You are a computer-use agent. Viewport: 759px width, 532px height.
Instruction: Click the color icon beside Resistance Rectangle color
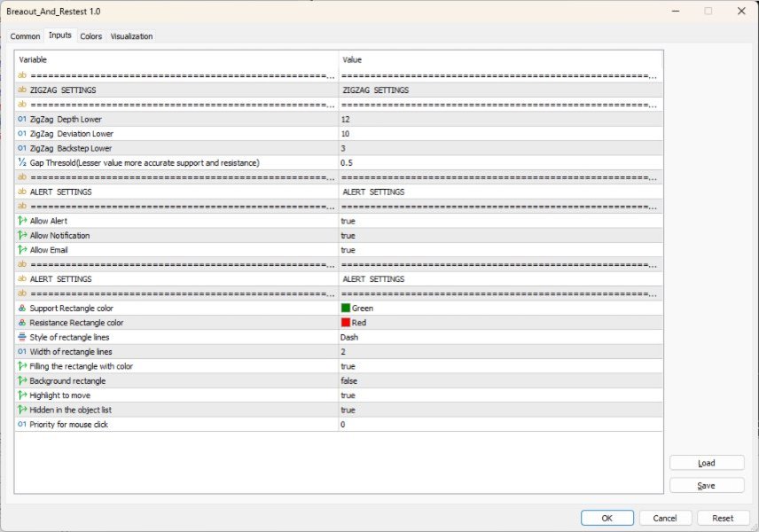pos(22,323)
